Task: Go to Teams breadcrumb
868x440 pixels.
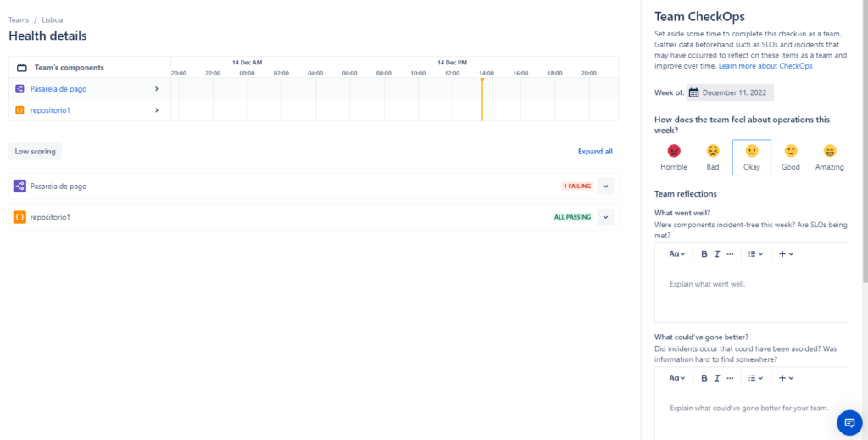Action: (x=19, y=19)
